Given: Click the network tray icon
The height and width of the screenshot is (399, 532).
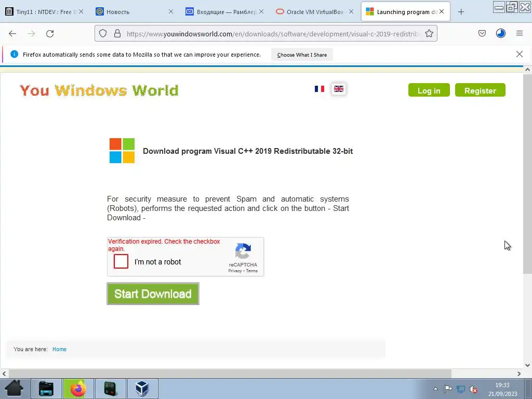Looking at the screenshot, I should 461,389.
